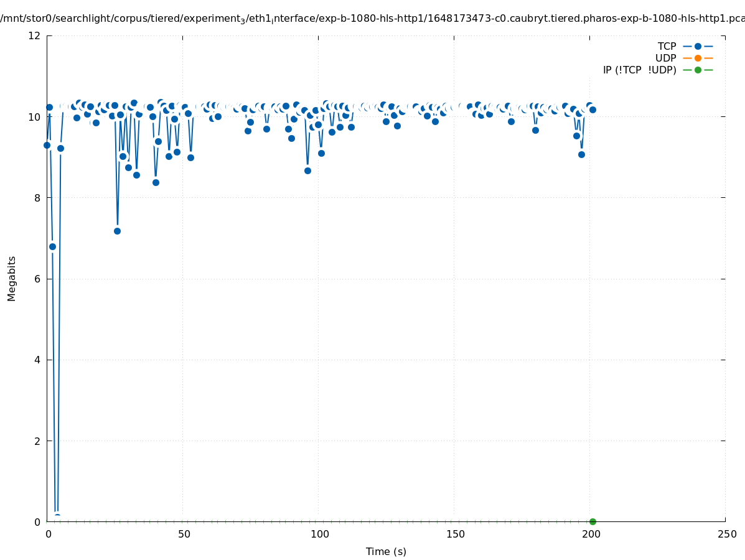This screenshot has height=560, width=745.
Task: Click the first TCP data point at time zero
Action: coord(47,145)
